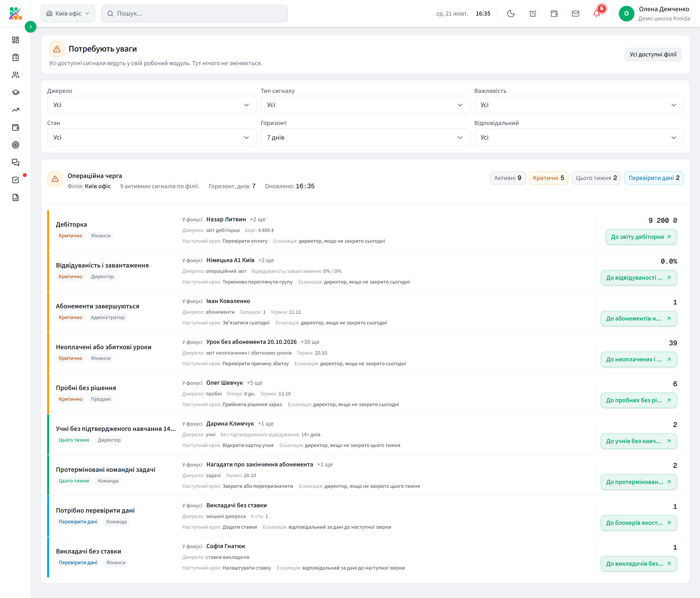Open notifications bell with badge 6

coord(597,14)
